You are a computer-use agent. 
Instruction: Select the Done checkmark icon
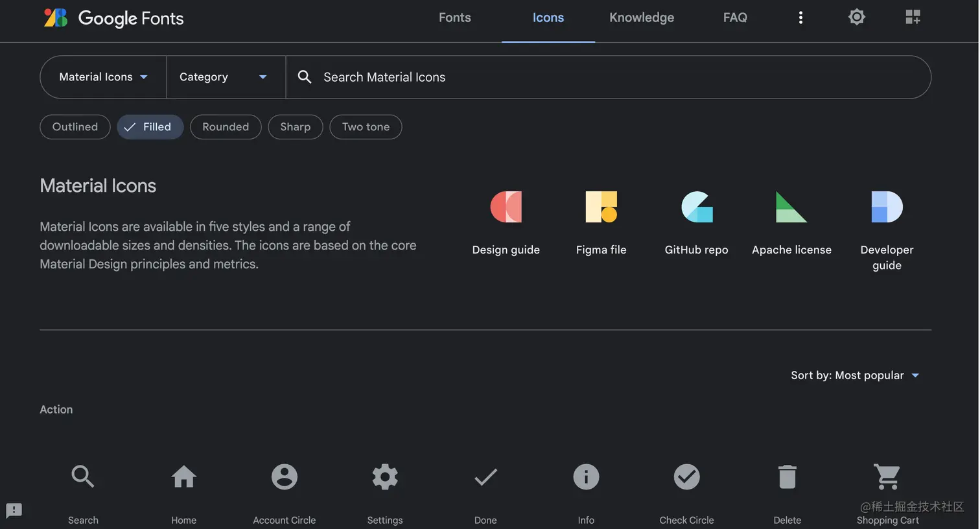point(485,477)
